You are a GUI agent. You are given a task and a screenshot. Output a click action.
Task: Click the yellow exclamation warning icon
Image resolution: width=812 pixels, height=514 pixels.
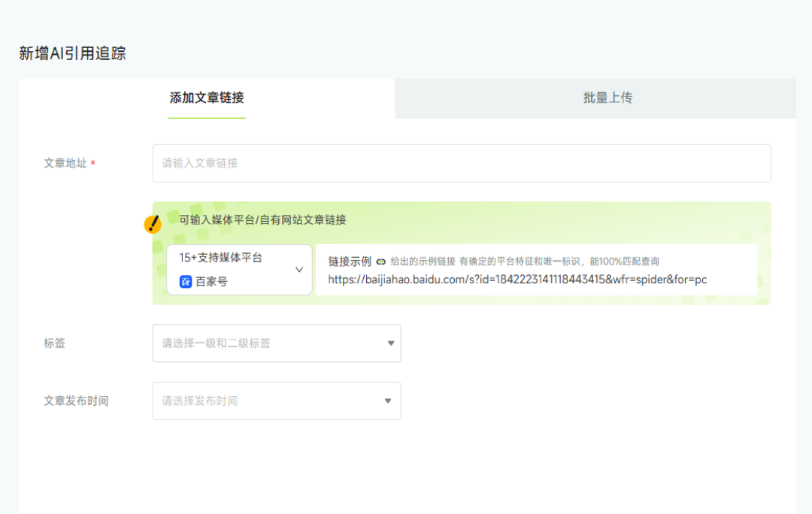(x=153, y=224)
